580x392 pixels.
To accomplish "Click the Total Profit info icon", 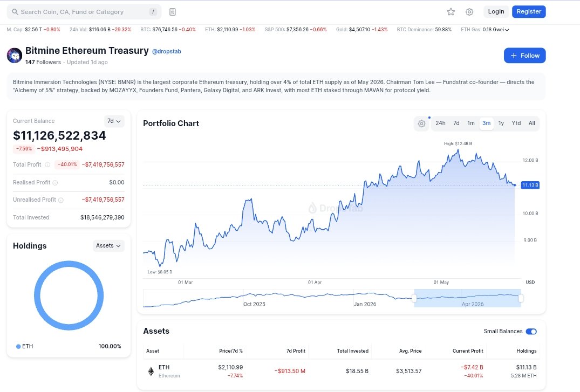I will pyautogui.click(x=47, y=164).
